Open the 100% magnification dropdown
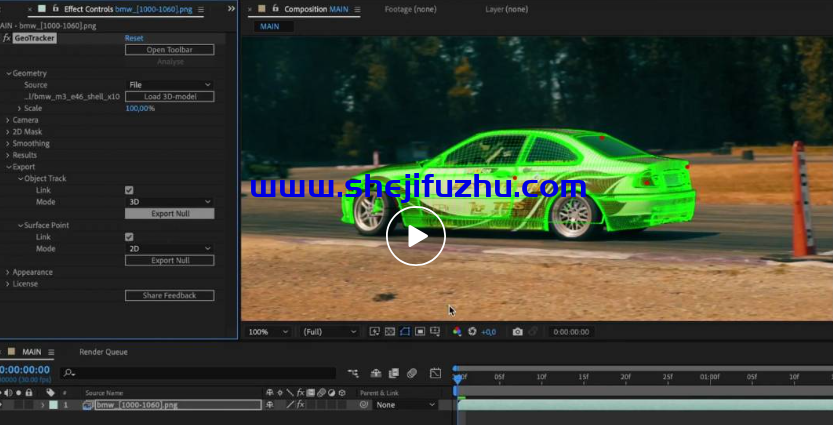This screenshot has width=833, height=425. click(268, 332)
